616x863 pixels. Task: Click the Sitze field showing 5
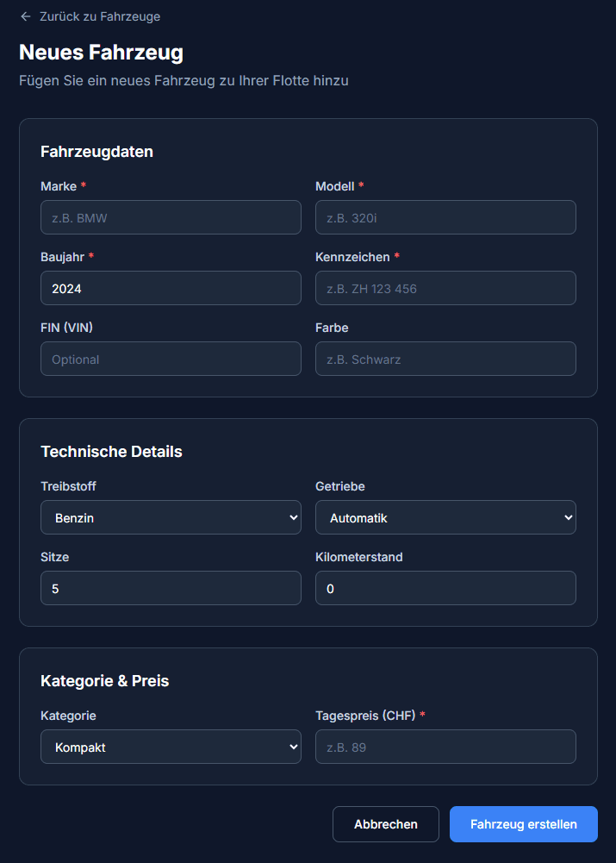171,588
